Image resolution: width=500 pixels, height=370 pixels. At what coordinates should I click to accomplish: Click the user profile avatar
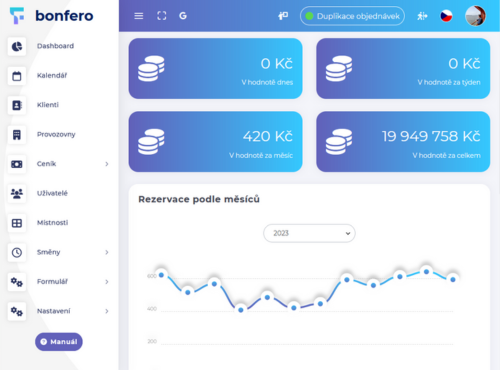coord(475,16)
